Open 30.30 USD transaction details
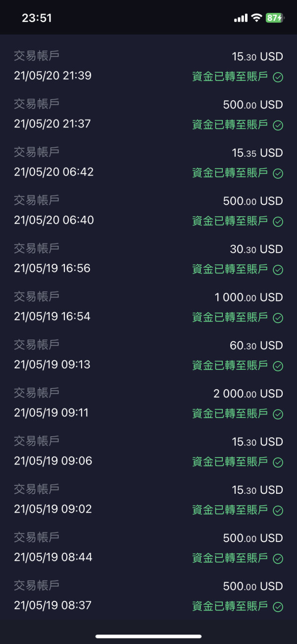Viewport: 297px width, 644px height. 256,249
